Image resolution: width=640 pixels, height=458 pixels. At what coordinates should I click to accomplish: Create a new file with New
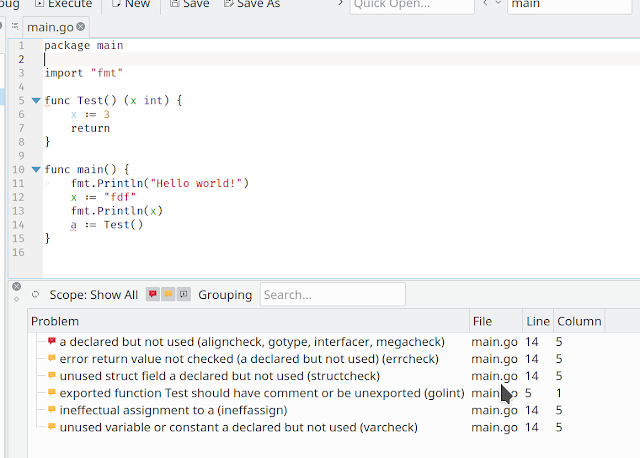131,4
